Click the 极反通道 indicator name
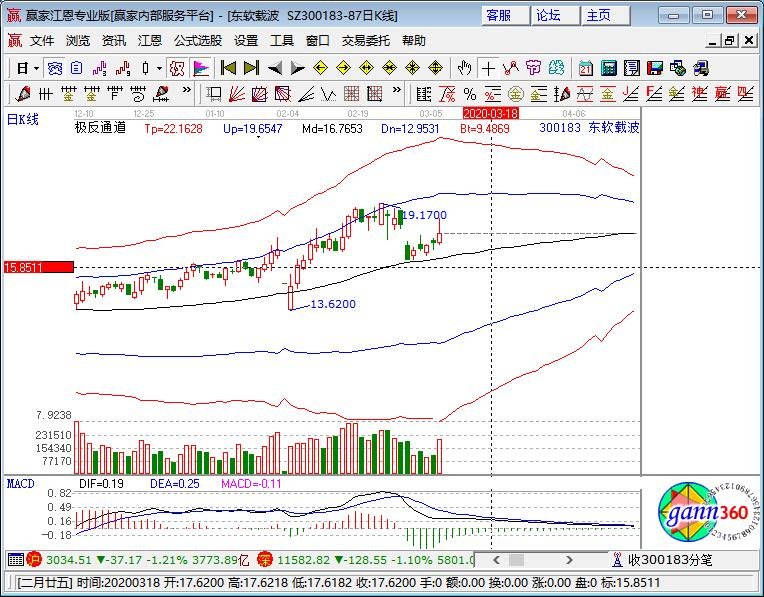 [x=100, y=128]
